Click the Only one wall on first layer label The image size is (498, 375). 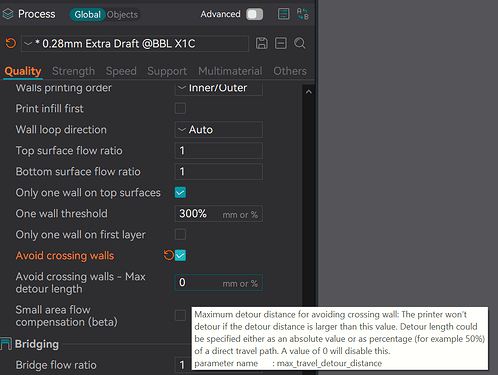80,235
